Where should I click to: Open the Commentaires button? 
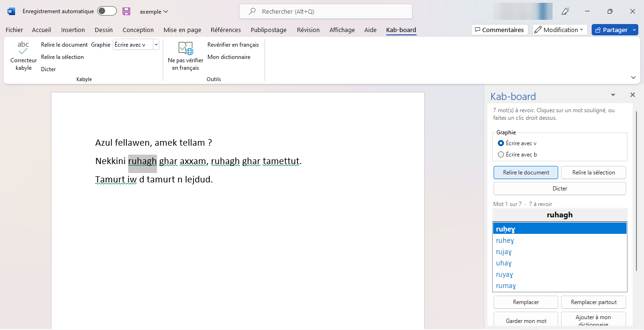pos(499,30)
